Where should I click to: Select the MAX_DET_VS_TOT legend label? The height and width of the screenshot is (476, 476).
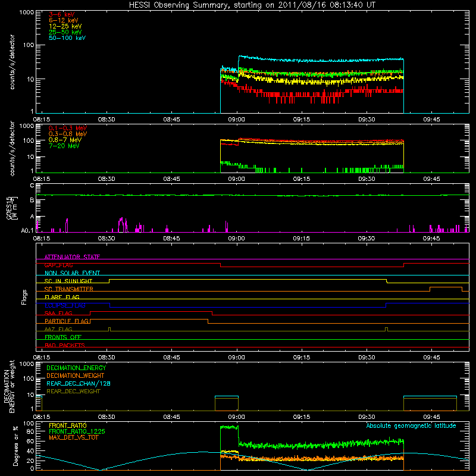(x=73, y=437)
